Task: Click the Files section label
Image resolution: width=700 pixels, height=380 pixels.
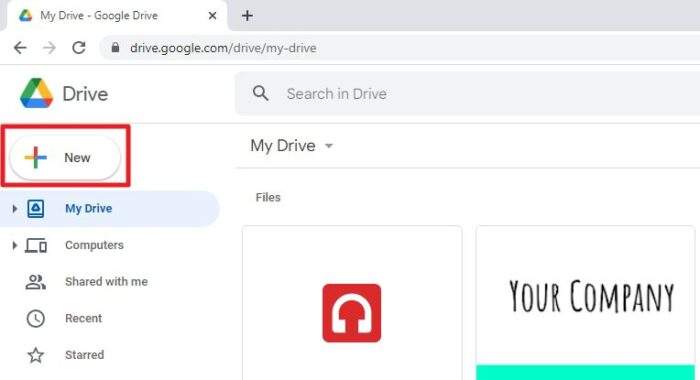Action: [268, 197]
